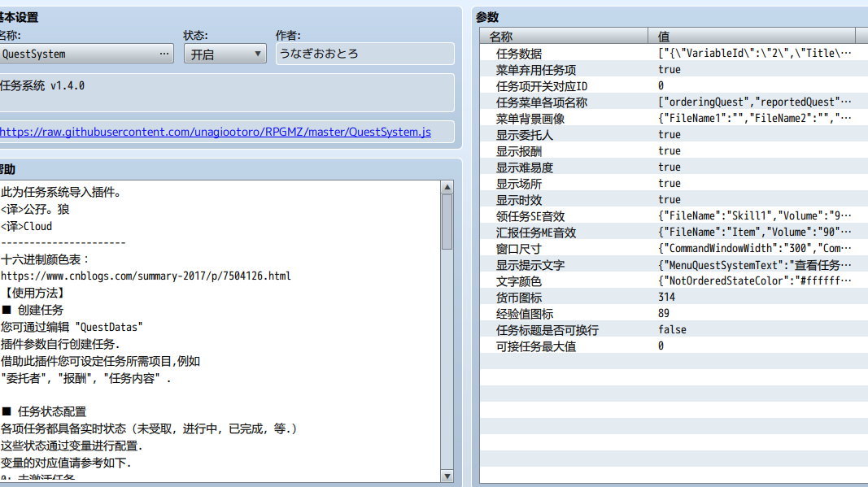Click the 值 column header

(x=751, y=37)
